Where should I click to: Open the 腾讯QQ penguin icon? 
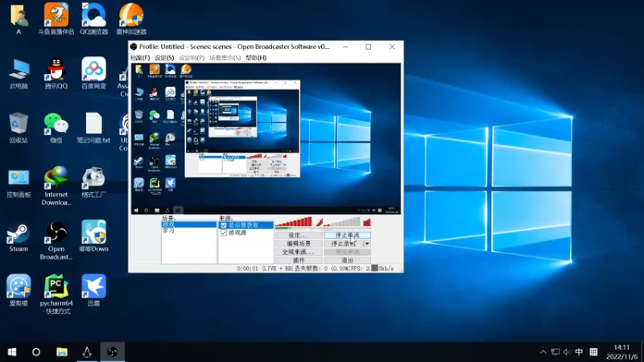click(x=56, y=73)
